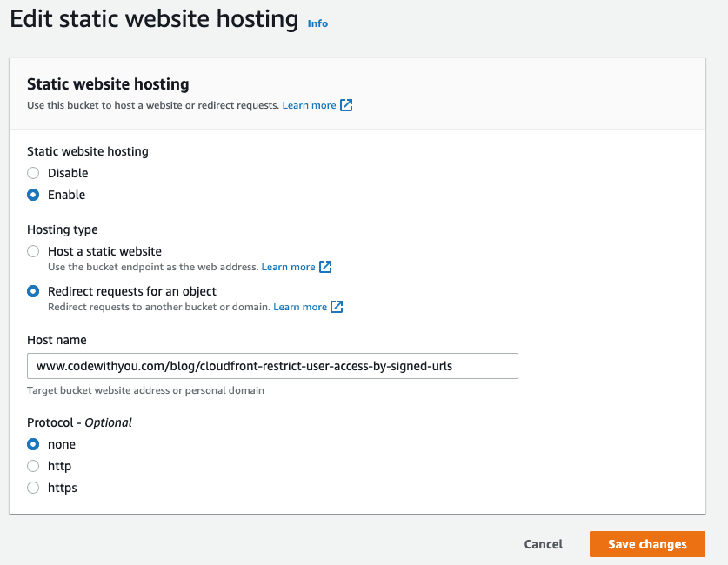728x565 pixels.
Task: Click external link icon after bucket endpoint Learn more
Action: 325,267
